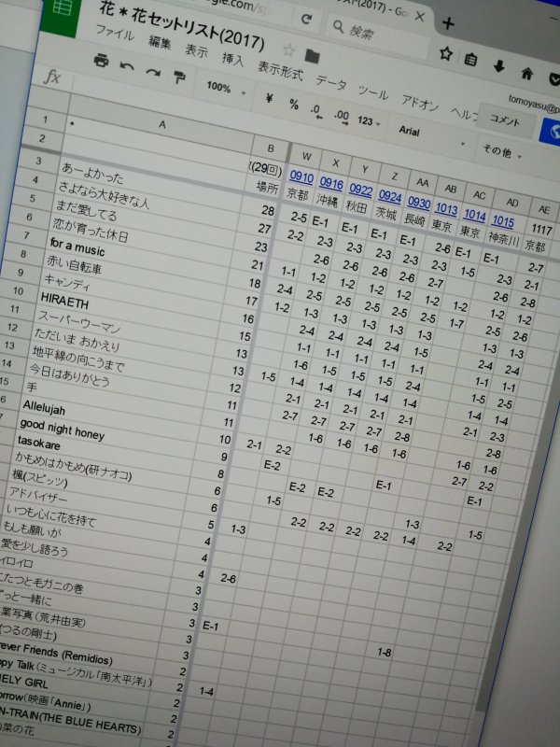Select column AD header
Screen dimensions: 560x747
[511, 202]
